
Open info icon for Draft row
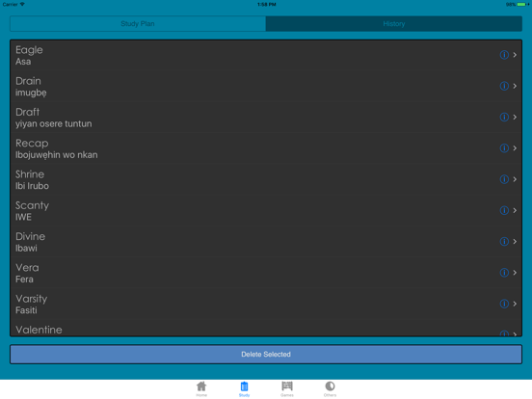504,117
